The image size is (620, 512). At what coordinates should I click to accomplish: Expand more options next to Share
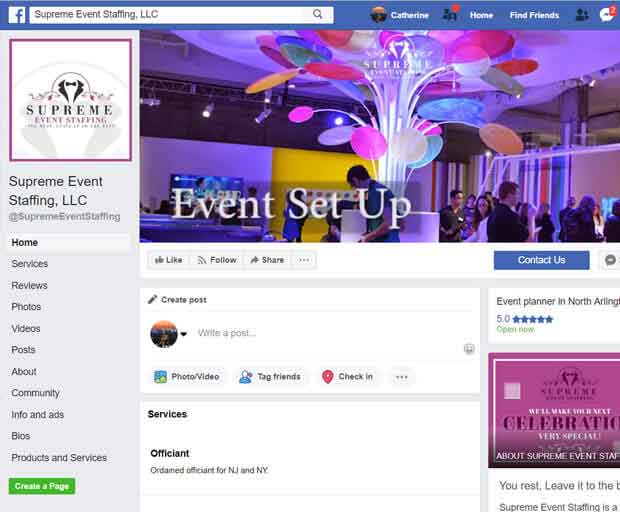304,260
